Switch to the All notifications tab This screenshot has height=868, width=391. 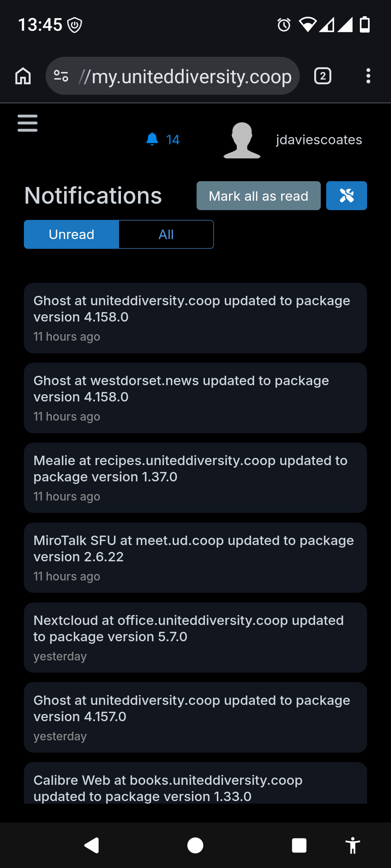(166, 234)
